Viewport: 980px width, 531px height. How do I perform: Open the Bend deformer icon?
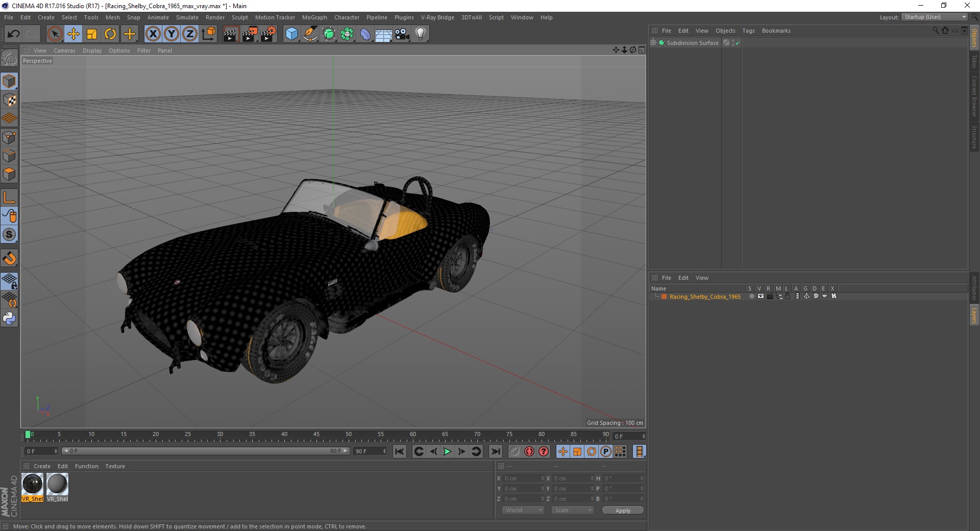point(365,34)
